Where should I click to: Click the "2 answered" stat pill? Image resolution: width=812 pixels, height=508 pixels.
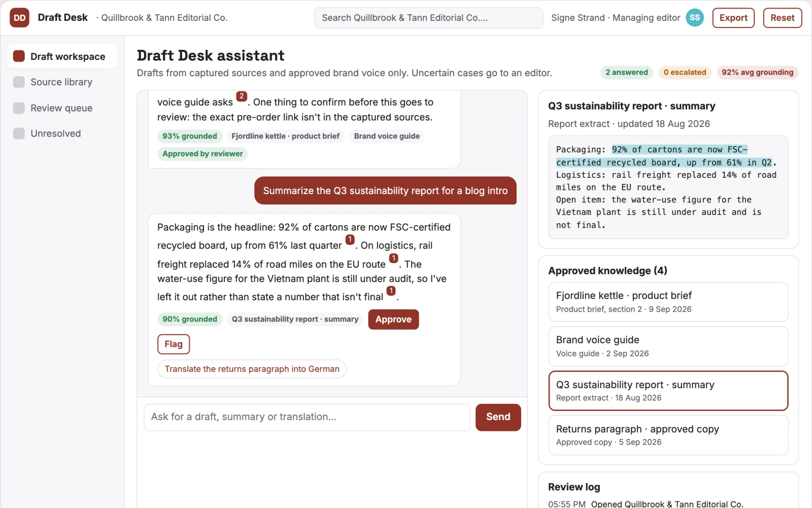click(627, 72)
